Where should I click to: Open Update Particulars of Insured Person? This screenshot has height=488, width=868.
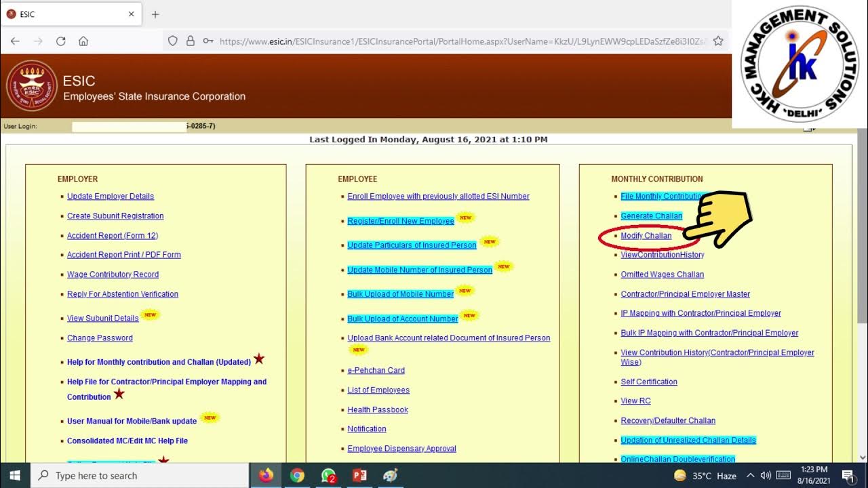tap(412, 245)
